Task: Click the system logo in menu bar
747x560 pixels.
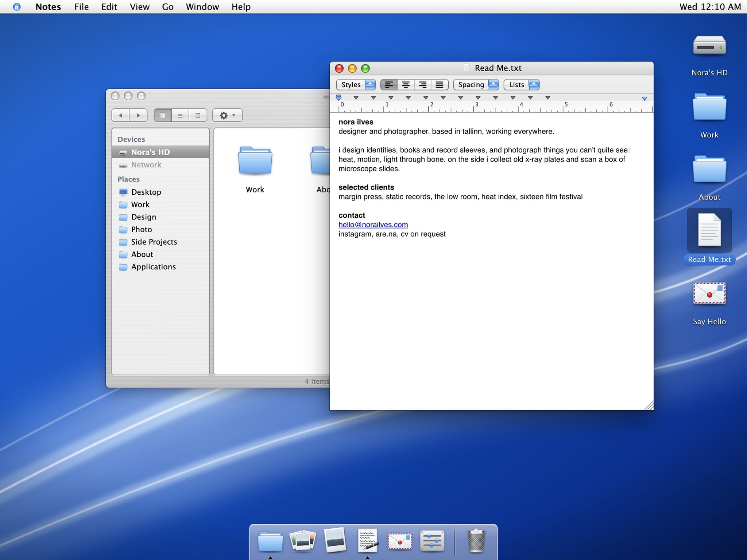Action: point(17,7)
